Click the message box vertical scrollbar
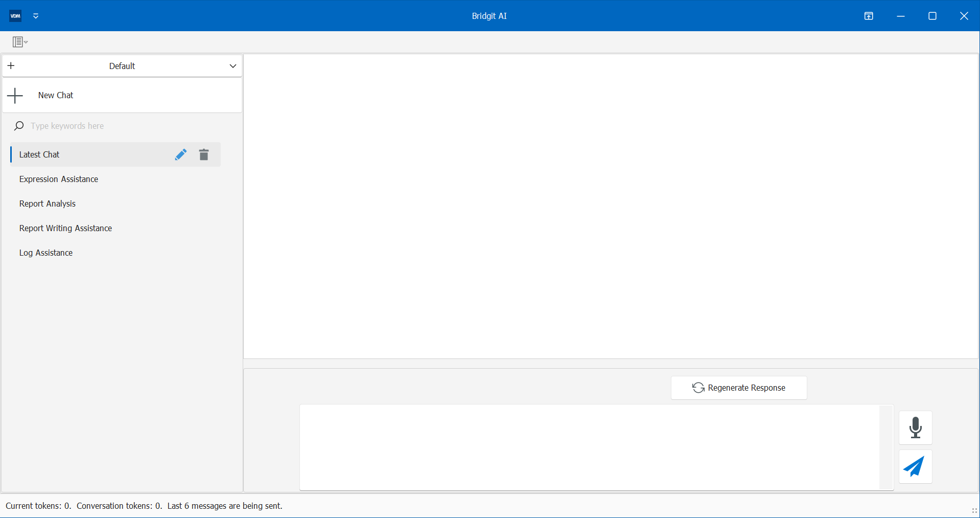Viewport: 980px width, 518px height. (886, 447)
